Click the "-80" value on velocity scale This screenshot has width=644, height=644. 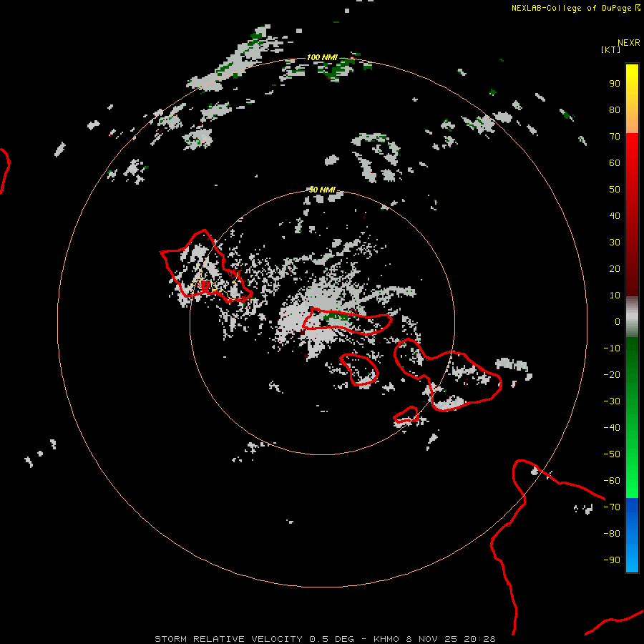(x=612, y=534)
